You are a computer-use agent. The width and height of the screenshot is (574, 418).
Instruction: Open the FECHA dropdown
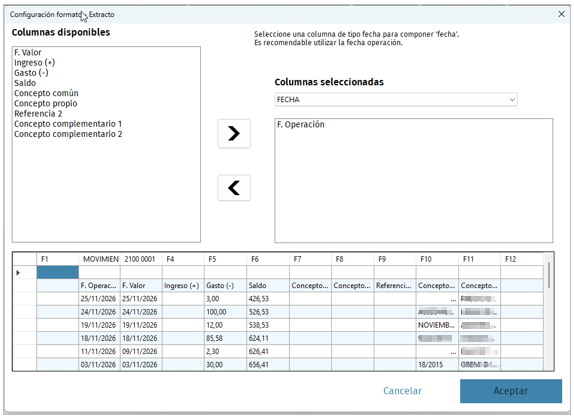coord(396,100)
